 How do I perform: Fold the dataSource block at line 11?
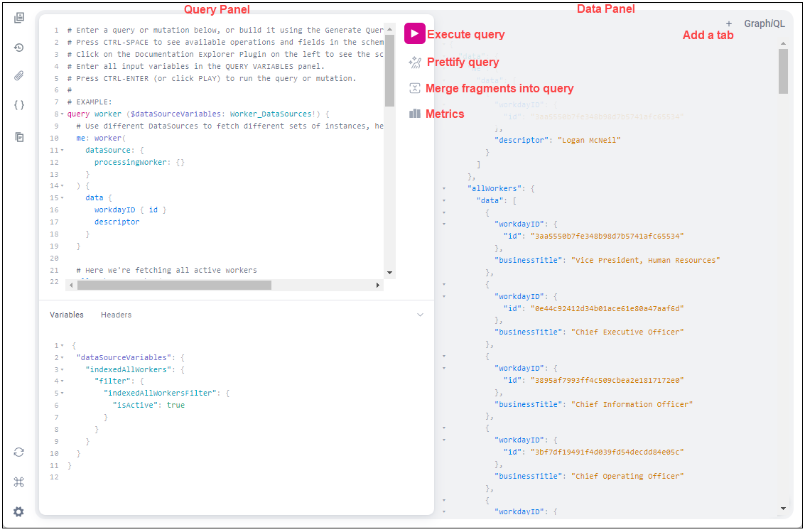pyautogui.click(x=62, y=151)
